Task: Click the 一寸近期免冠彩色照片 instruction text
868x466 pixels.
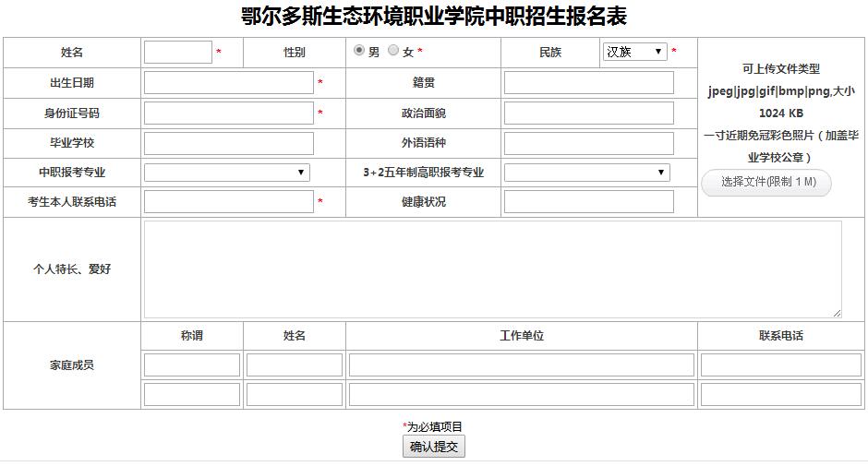Action: (x=781, y=146)
